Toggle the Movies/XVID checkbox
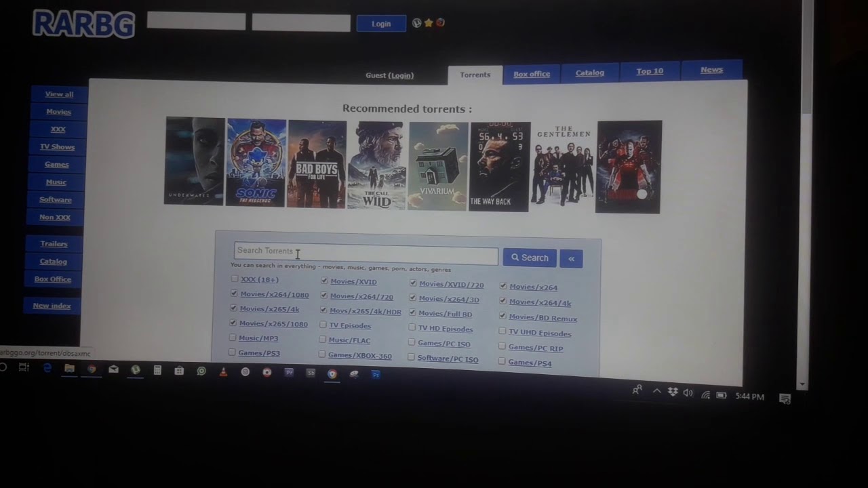 (324, 281)
